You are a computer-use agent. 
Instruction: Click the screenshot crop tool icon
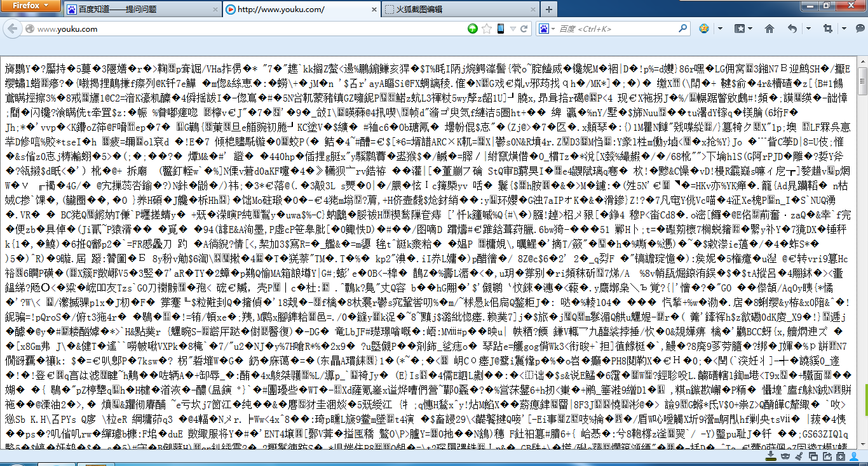pyautogui.click(x=828, y=29)
